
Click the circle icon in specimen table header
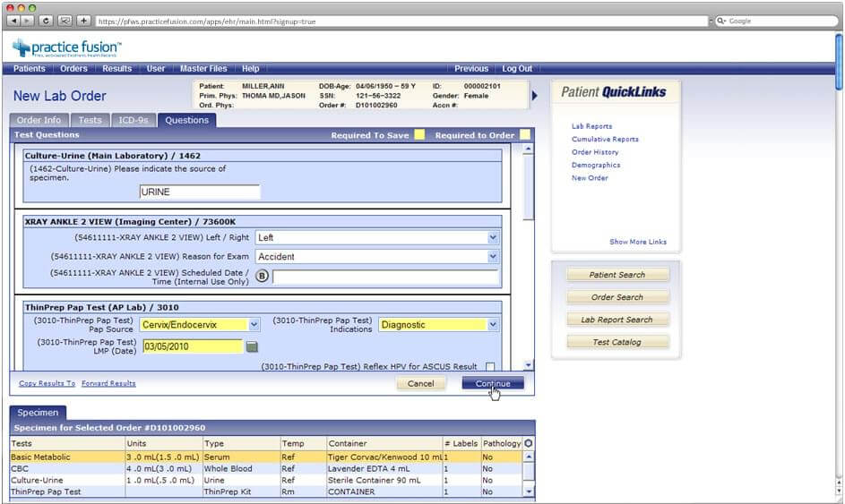click(x=529, y=443)
